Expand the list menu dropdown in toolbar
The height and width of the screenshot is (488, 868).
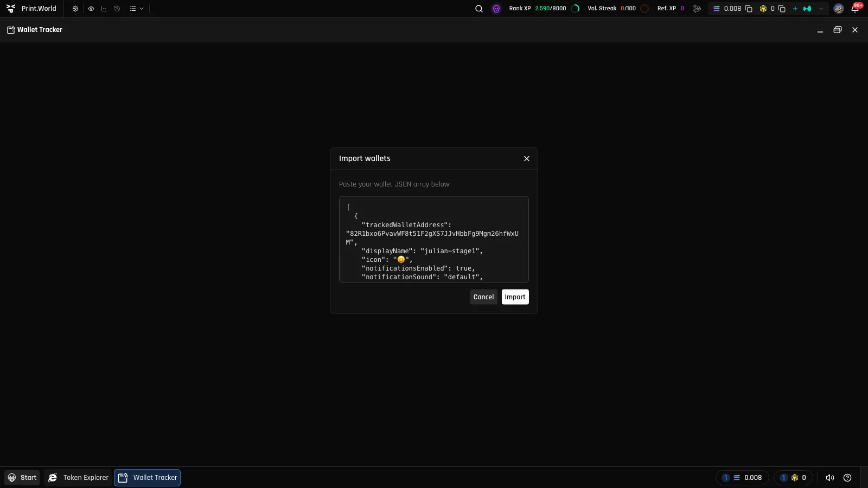coord(137,9)
